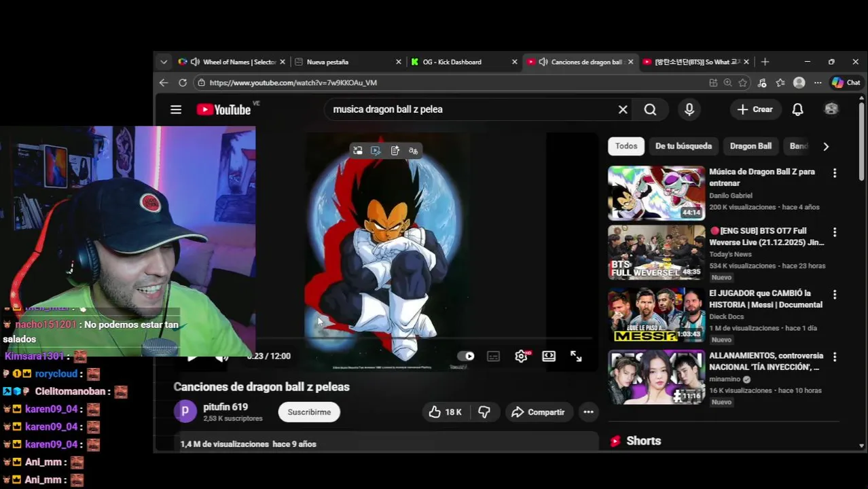Close the Kick Dashboard tab
Viewport: 868px width, 489px height.
coord(515,62)
